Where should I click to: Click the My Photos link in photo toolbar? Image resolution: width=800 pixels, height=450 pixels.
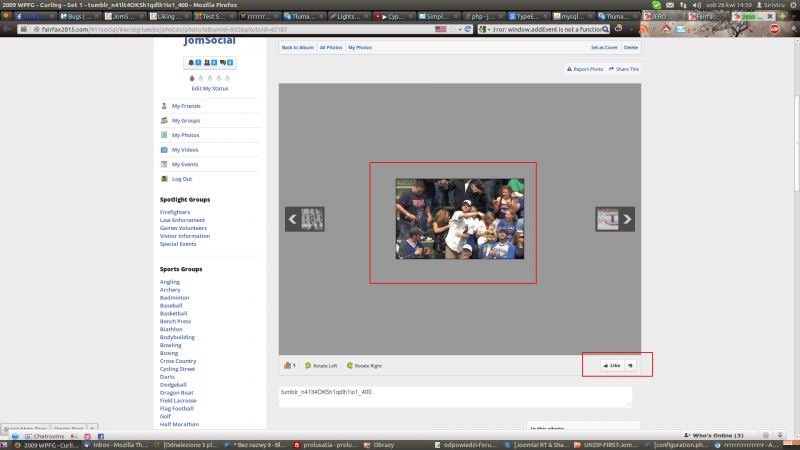(360, 47)
